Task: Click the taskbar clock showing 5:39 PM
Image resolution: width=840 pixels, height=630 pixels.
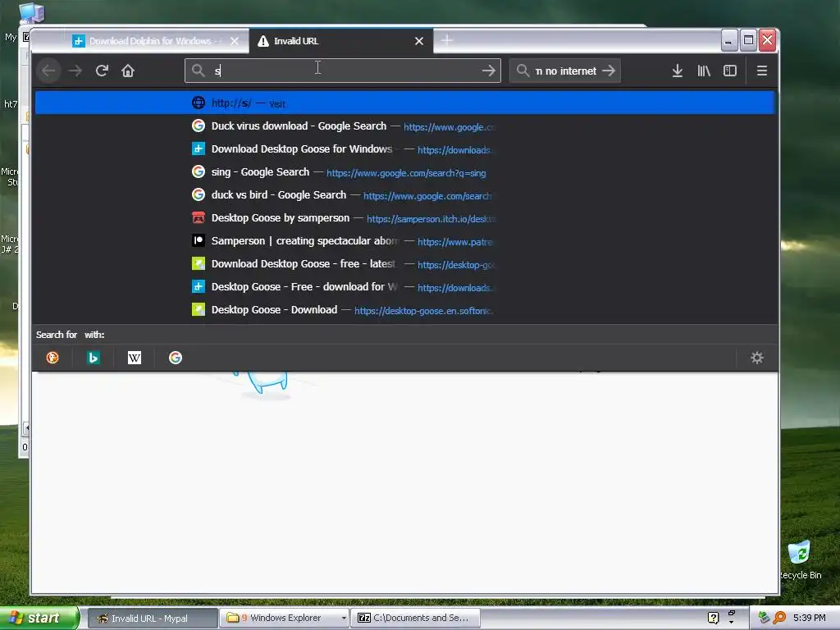Action: pyautogui.click(x=809, y=618)
